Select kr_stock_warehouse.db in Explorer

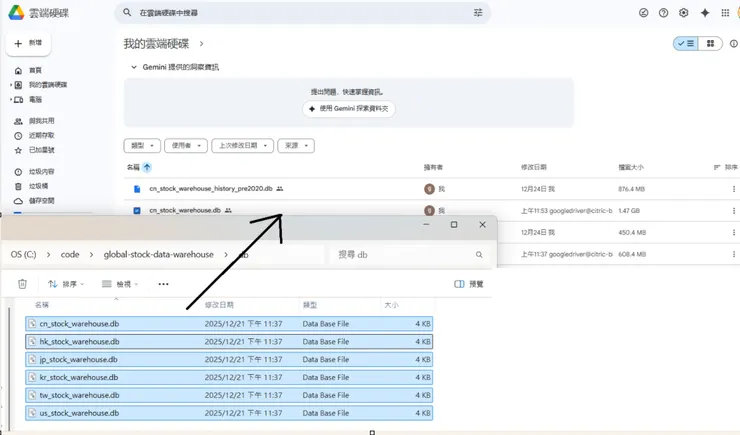[229, 377]
